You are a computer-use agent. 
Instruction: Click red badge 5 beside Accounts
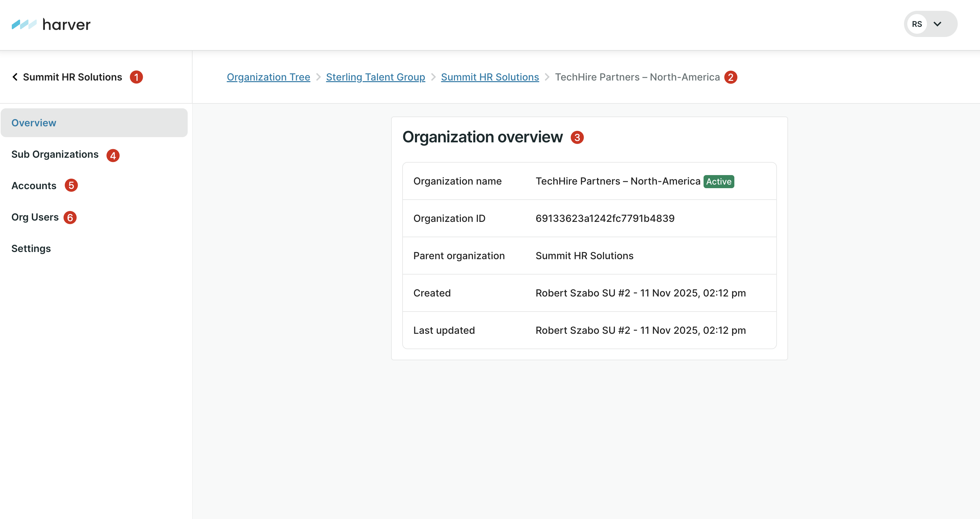click(x=71, y=186)
